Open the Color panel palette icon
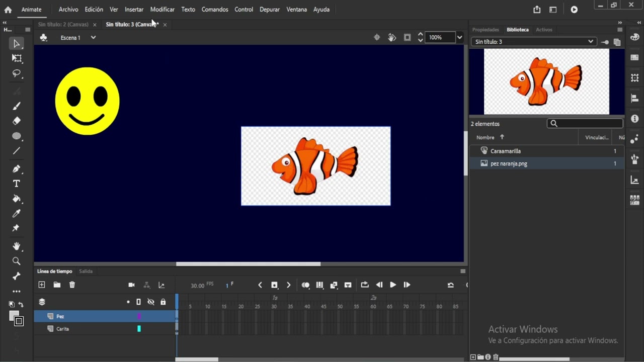Image resolution: width=644 pixels, height=362 pixels. coord(634,37)
